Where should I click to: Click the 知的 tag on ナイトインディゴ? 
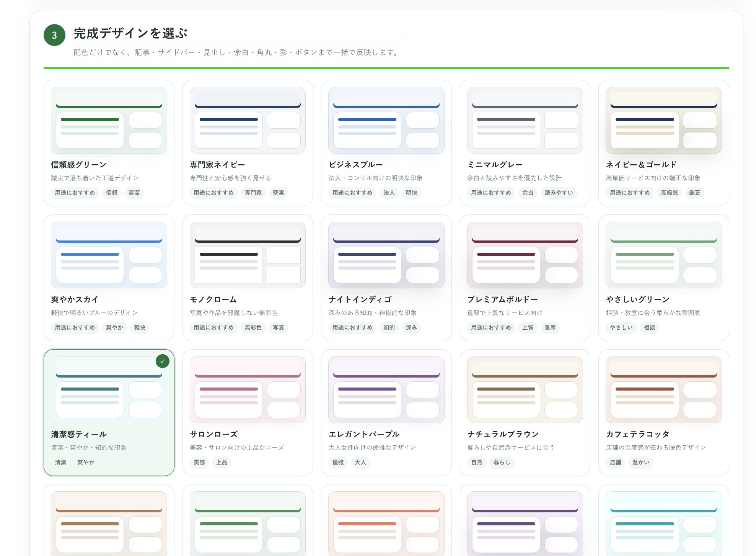[x=389, y=327]
